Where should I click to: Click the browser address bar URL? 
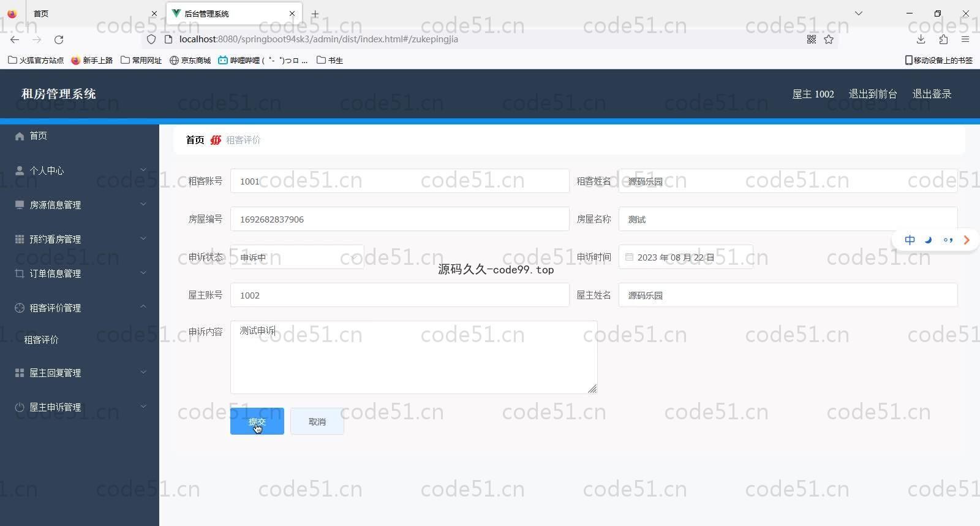coord(318,39)
